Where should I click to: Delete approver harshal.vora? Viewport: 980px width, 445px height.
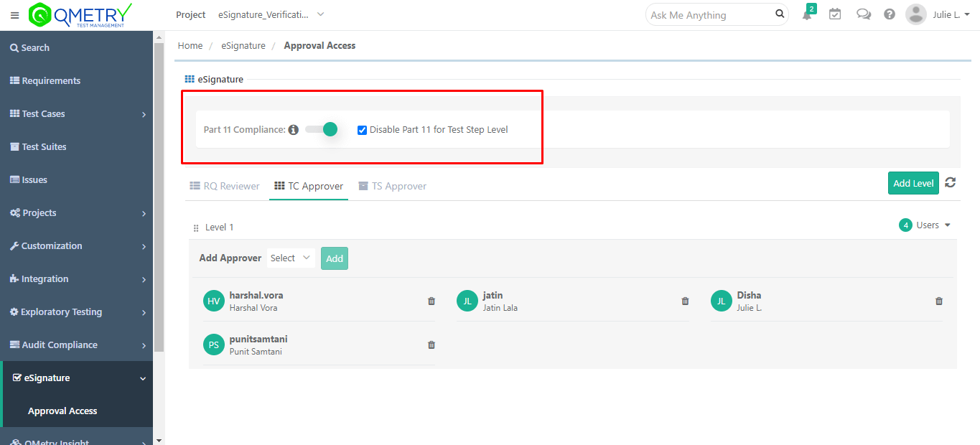(431, 301)
